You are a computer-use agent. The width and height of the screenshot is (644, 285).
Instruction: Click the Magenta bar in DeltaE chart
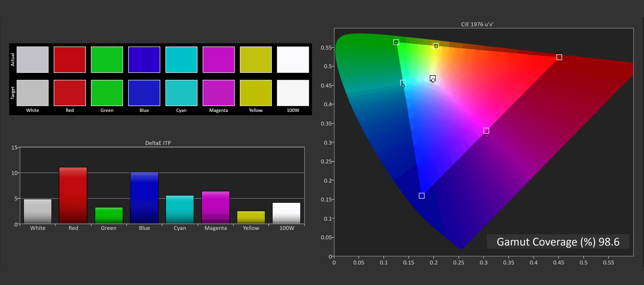click(x=215, y=207)
